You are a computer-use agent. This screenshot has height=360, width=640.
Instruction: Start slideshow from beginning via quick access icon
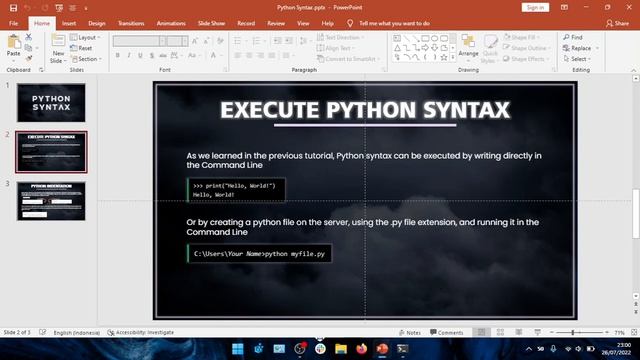coord(59,8)
